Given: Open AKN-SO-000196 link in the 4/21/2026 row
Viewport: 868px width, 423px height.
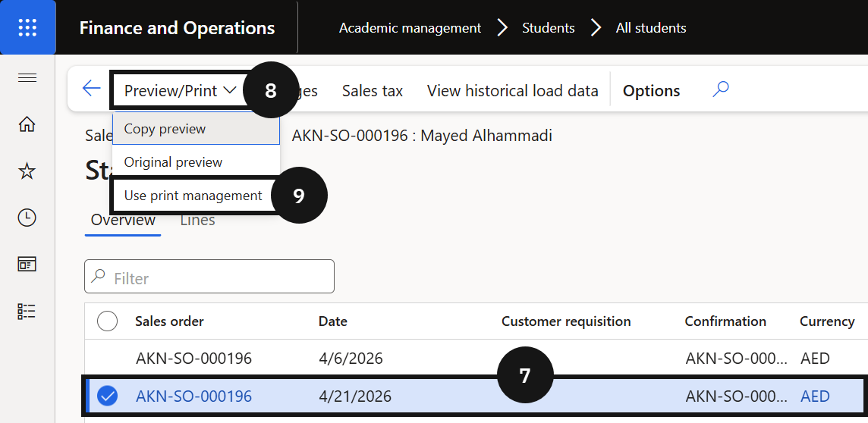Looking at the screenshot, I should tap(193, 396).
